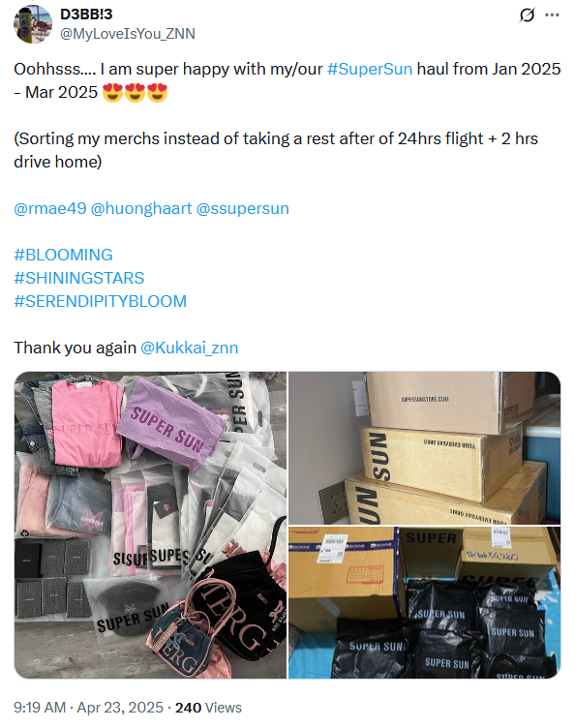
Task: Open the #SHININGSTARS hashtag
Action: click(x=79, y=278)
